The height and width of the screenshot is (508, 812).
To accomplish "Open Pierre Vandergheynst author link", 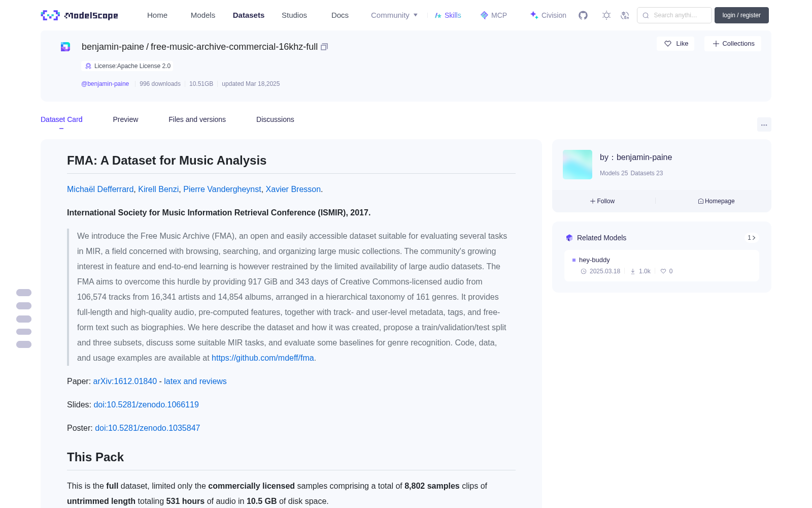I will (222, 189).
